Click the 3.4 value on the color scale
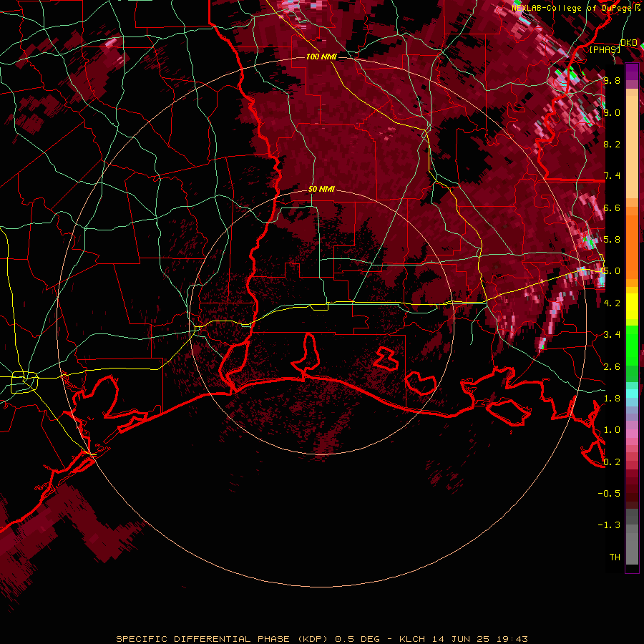644x644 pixels. pos(612,335)
